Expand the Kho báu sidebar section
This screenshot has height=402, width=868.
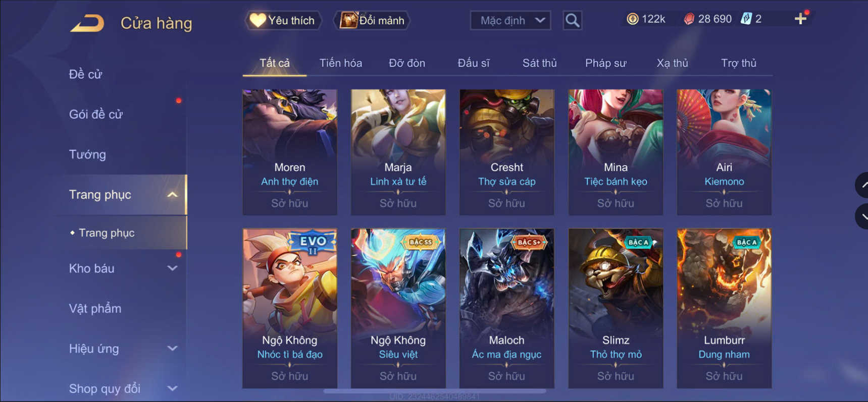point(173,268)
